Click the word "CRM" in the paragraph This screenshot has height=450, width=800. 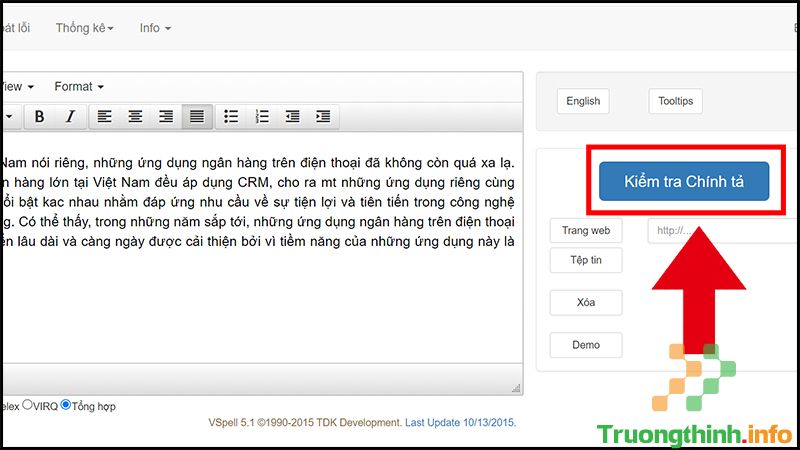point(253,183)
